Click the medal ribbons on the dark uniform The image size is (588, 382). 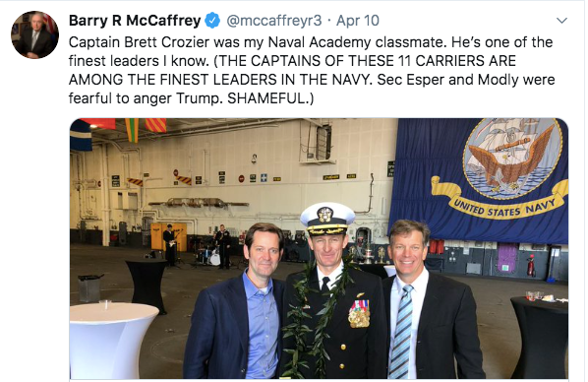click(359, 313)
